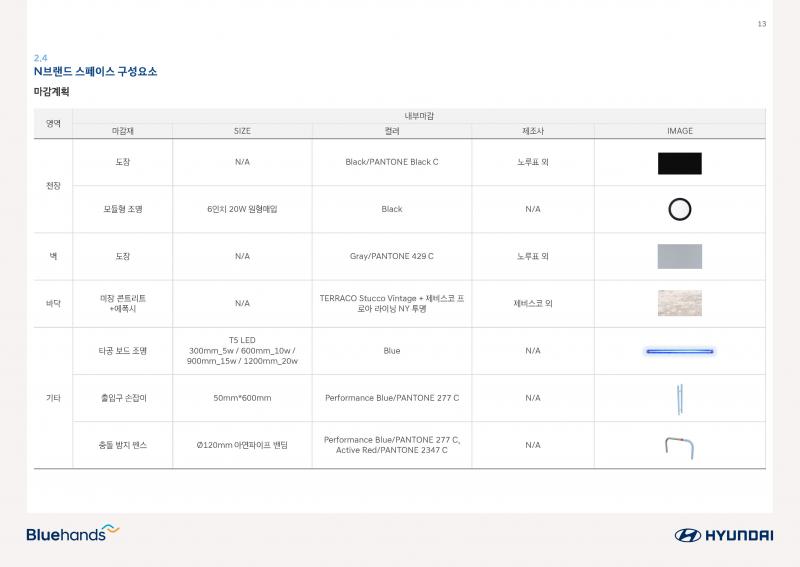Click the Hyundai logo in the footer
This screenshot has height=567, width=800.
pyautogui.click(x=723, y=535)
